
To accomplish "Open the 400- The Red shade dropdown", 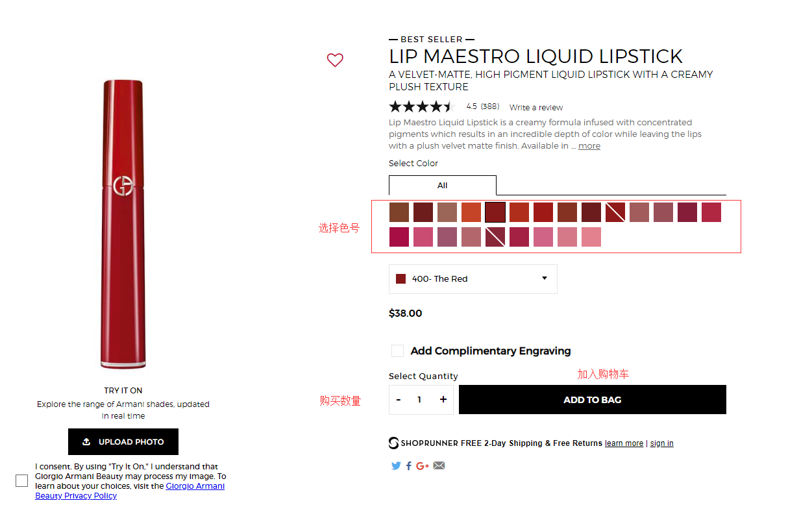I will pyautogui.click(x=473, y=279).
